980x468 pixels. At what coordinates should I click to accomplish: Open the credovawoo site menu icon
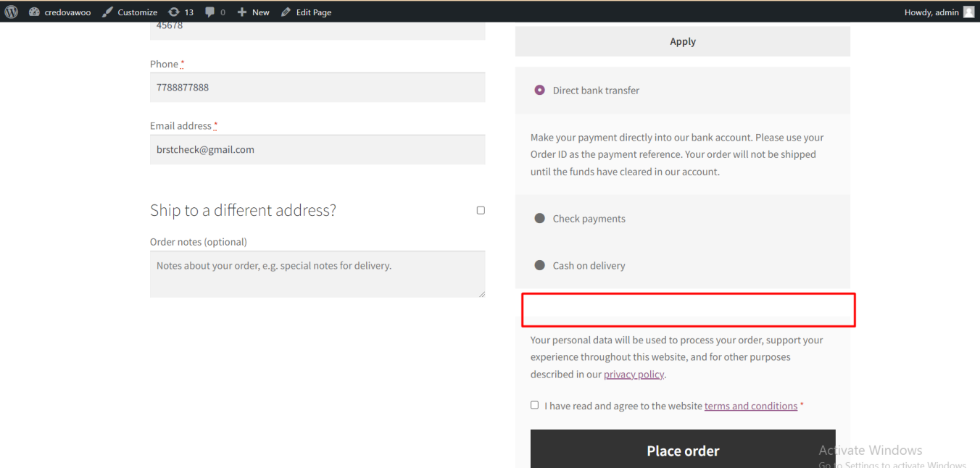tap(34, 12)
